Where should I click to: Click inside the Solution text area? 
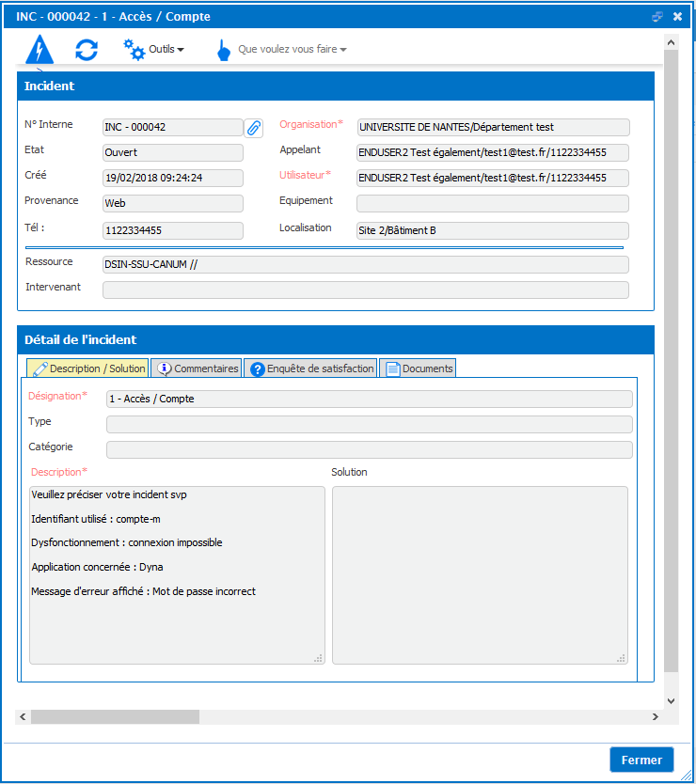(x=480, y=574)
